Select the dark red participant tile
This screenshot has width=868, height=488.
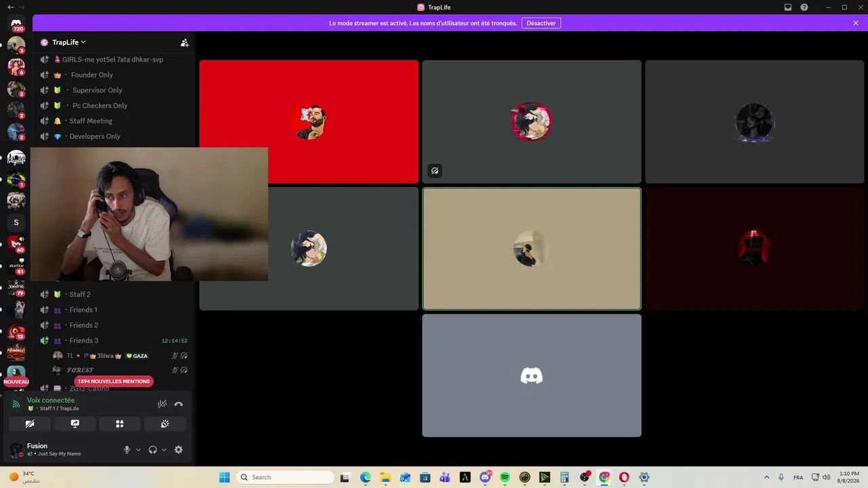(x=754, y=249)
